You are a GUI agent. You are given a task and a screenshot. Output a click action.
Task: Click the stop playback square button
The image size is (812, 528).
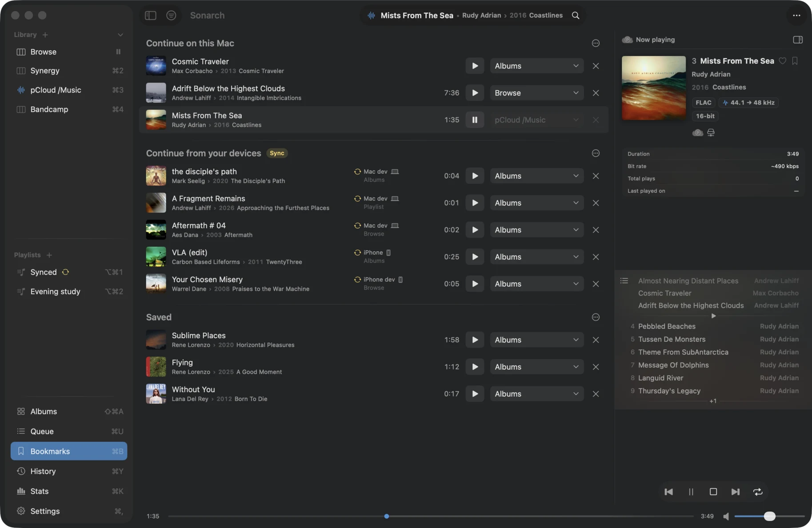713,492
